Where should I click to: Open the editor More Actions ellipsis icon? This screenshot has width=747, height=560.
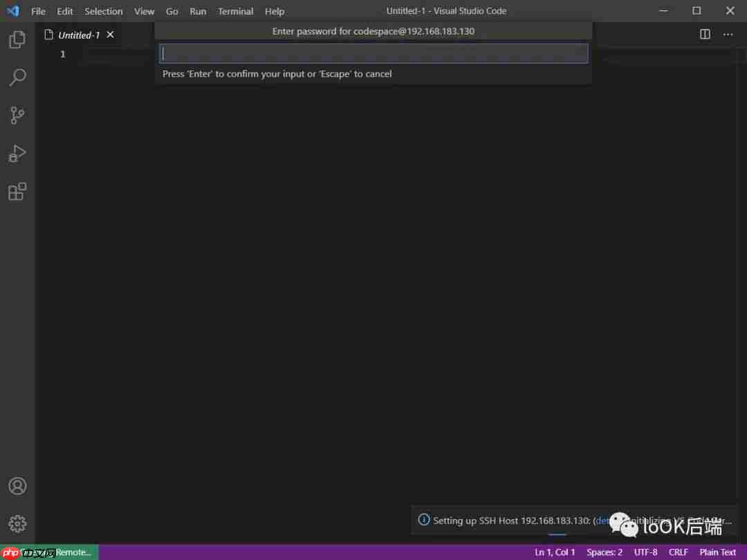tap(727, 33)
